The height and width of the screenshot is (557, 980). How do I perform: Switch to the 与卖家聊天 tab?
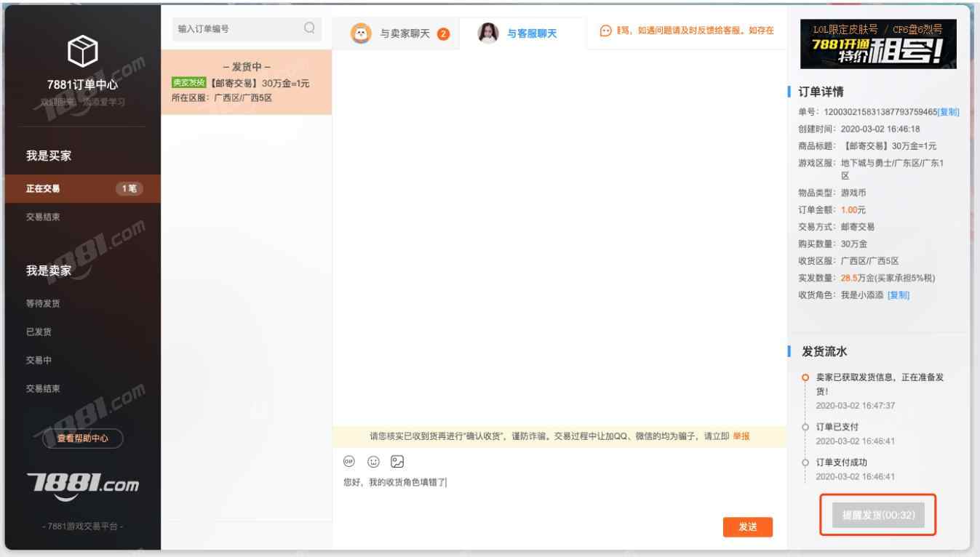(x=395, y=33)
